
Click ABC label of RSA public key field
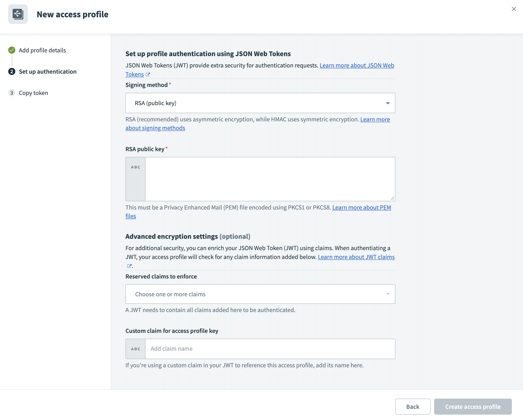tap(136, 167)
